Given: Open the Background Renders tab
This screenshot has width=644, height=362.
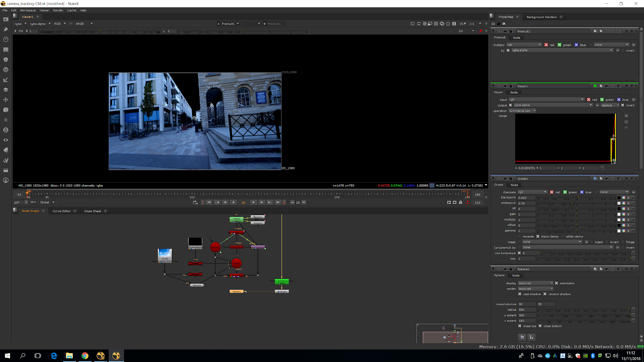Looking at the screenshot, I should (x=541, y=17).
